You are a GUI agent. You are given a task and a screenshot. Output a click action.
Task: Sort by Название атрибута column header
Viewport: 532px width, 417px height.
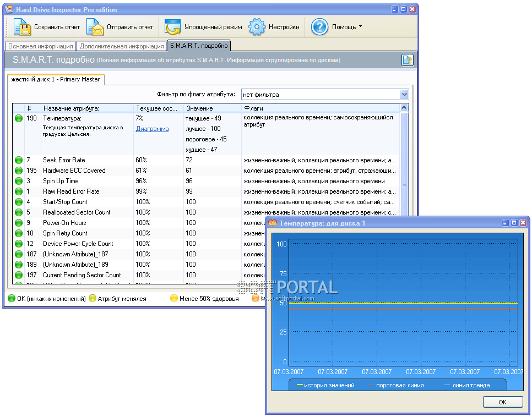click(71, 108)
